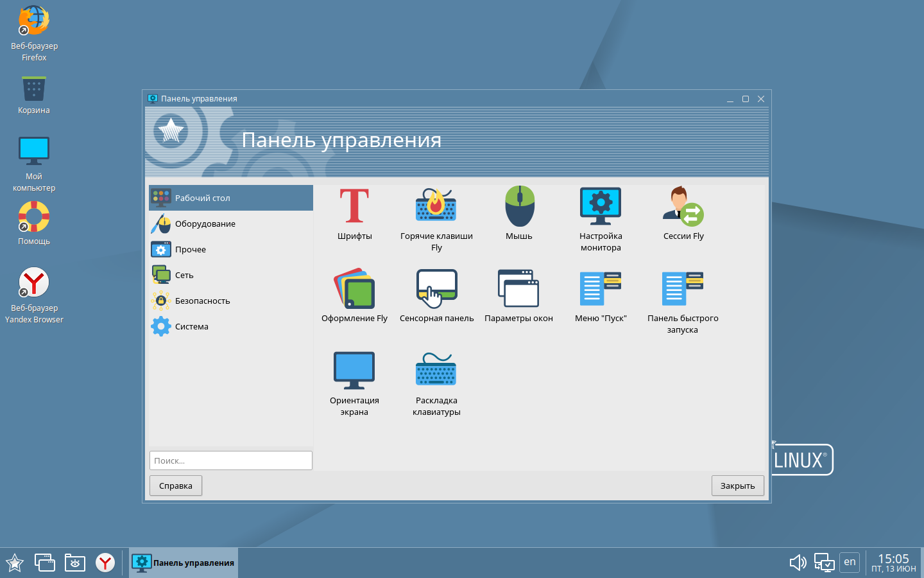Screen dimensions: 924x578
Task: Click the title bar window menu icon
Action: (153, 98)
